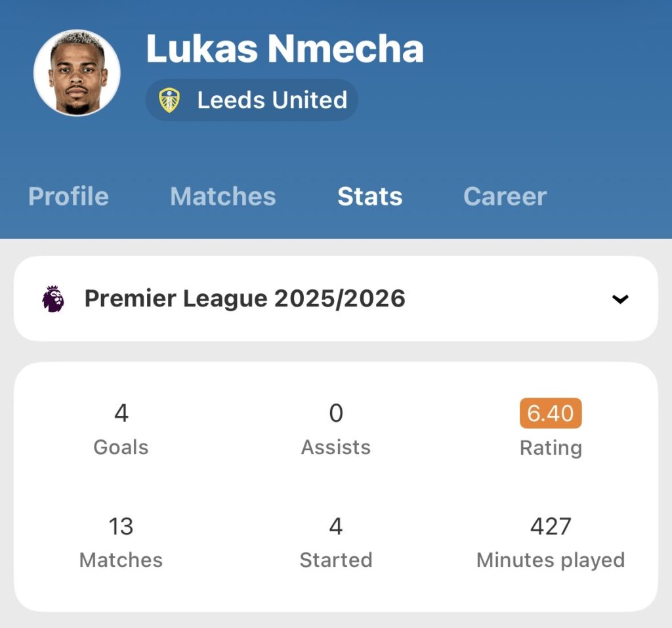Viewport: 672px width, 628px height.
Task: Click the Minutes played label
Action: click(551, 560)
